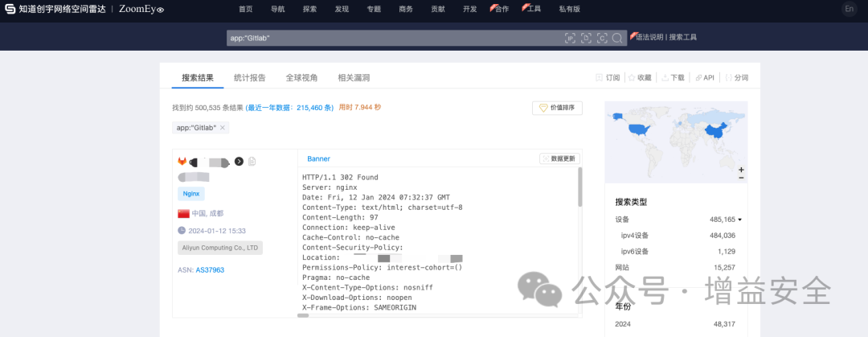Click the C bracket icon in search bar
868x337 pixels.
[x=602, y=38]
